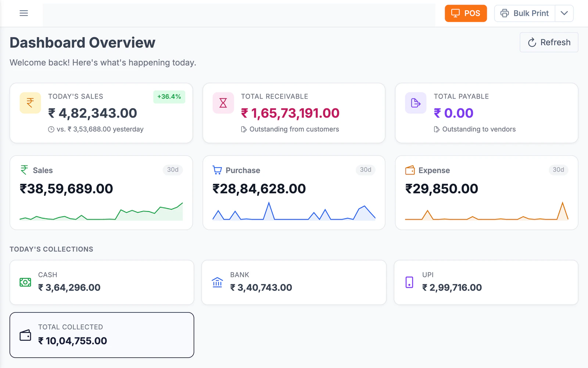Click the Total Collected wallet icon
The image size is (588, 368).
25,335
